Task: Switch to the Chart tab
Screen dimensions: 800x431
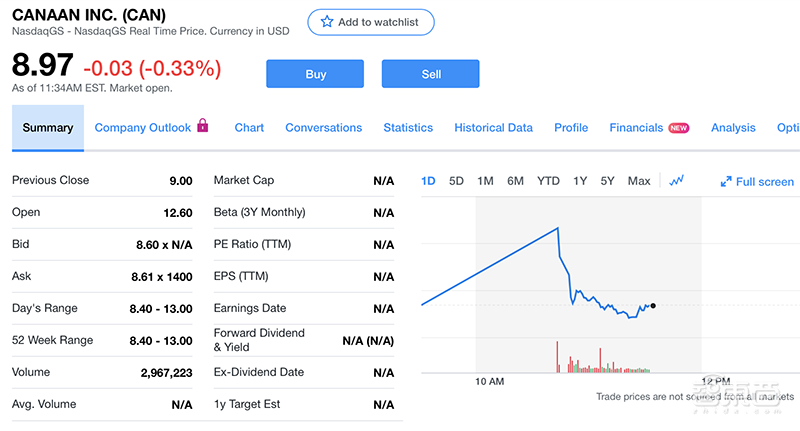Action: [249, 128]
